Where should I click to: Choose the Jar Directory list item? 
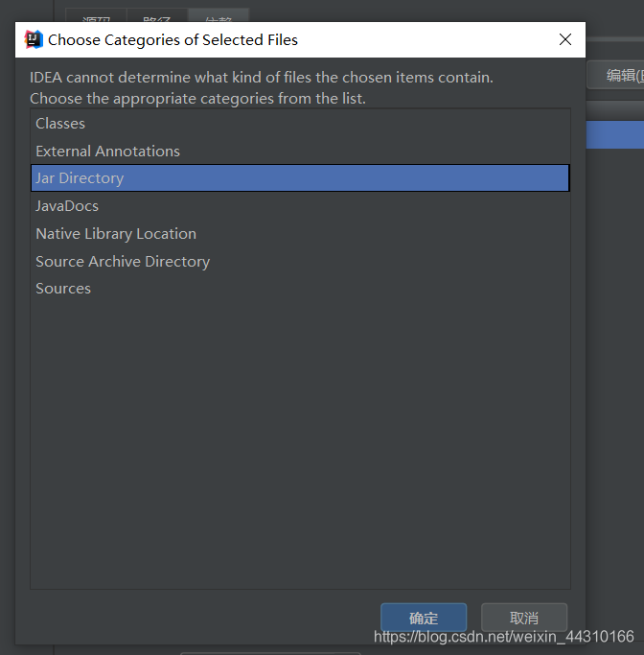tap(300, 178)
